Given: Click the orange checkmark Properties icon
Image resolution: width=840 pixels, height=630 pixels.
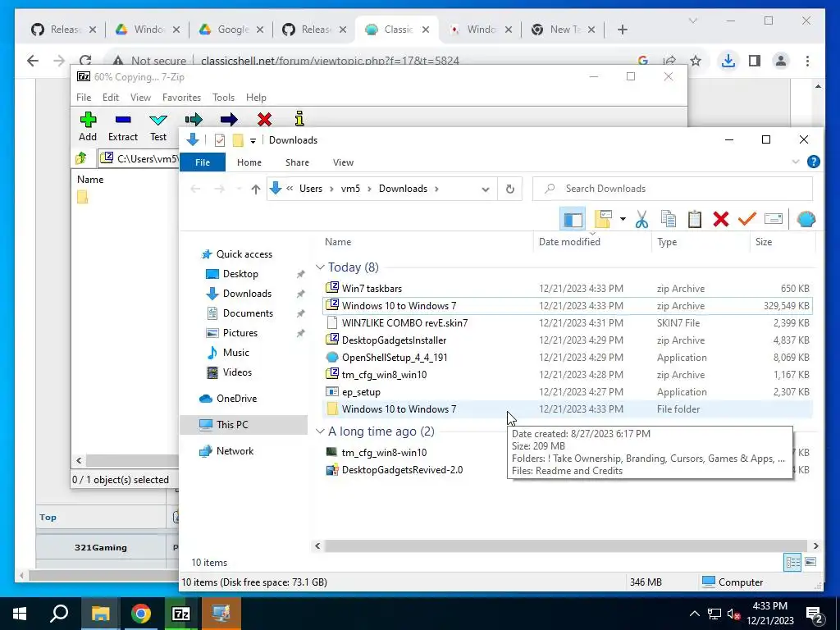Looking at the screenshot, I should point(746,218).
